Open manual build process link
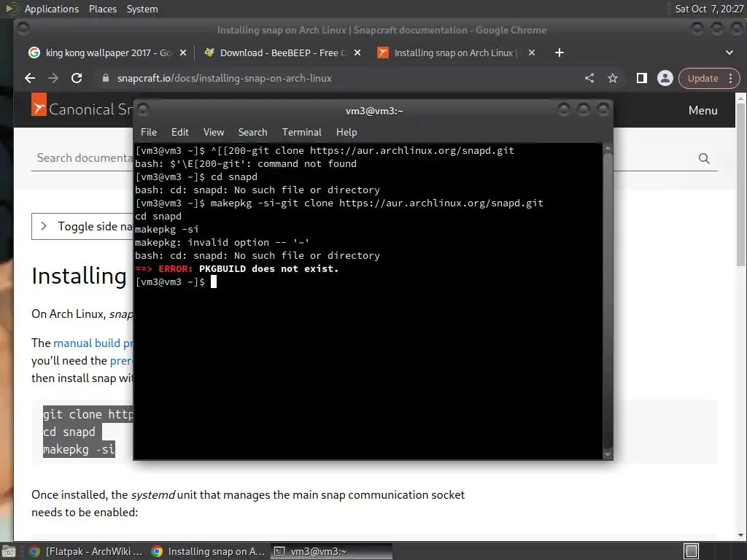Viewport: 747px width, 560px height. 93,343
